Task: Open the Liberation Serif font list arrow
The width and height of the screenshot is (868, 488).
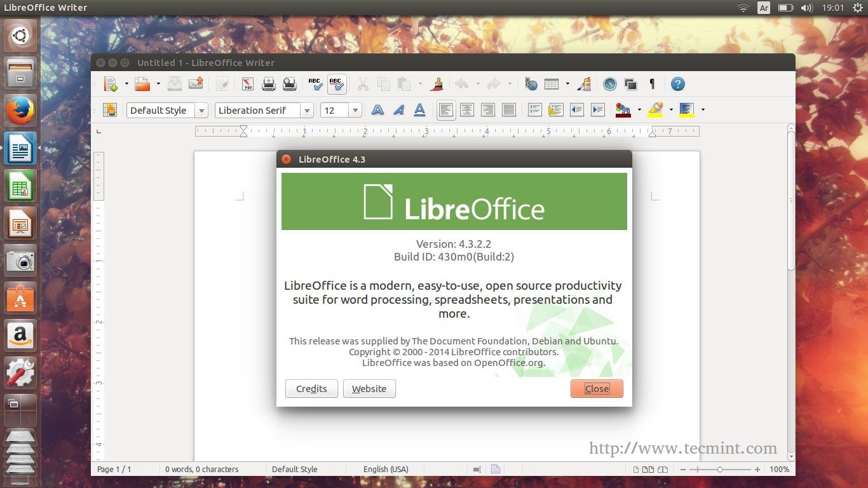Action: tap(307, 110)
